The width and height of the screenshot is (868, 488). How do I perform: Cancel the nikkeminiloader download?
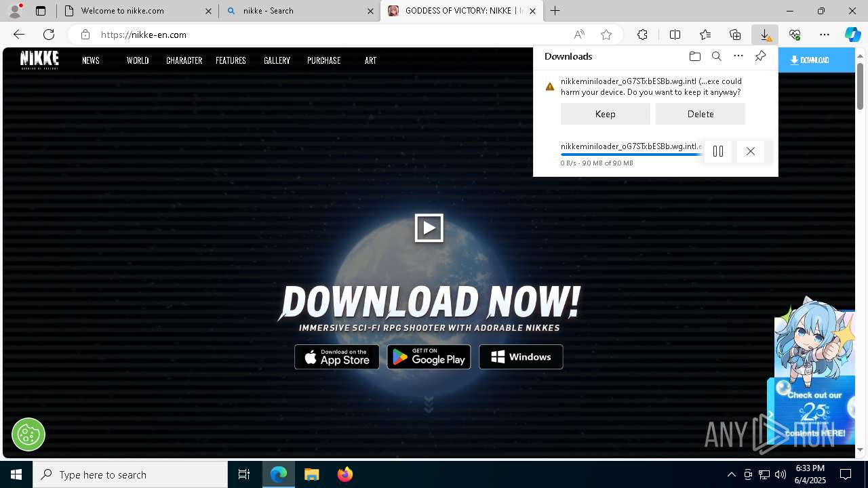[751, 151]
